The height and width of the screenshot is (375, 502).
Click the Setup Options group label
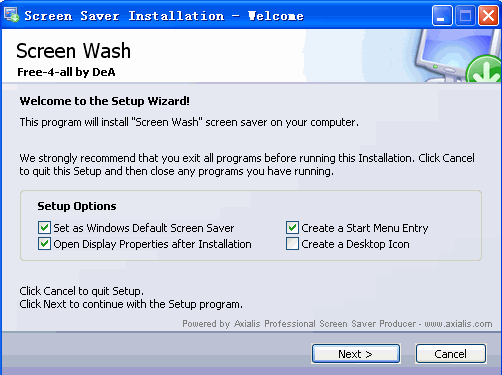pyautogui.click(x=77, y=206)
